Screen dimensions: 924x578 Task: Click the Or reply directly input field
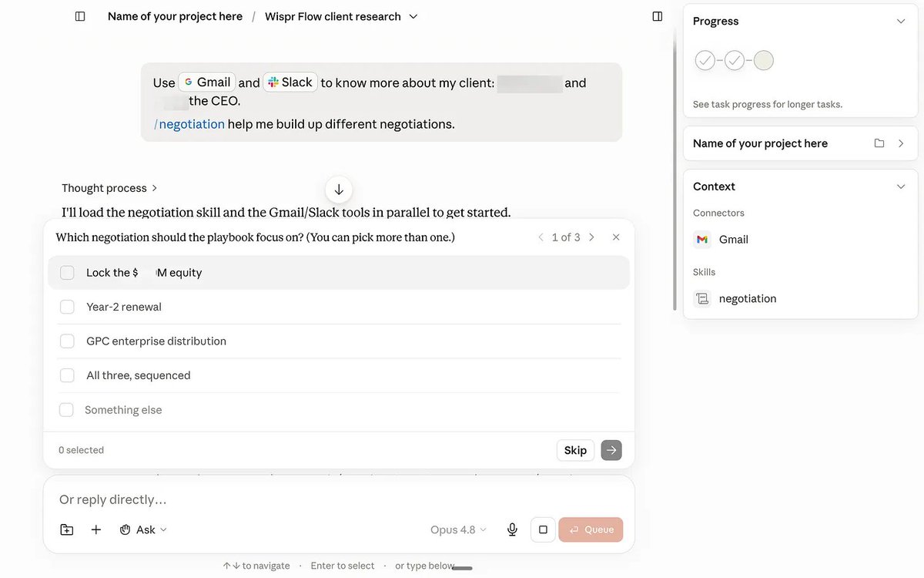click(x=339, y=499)
